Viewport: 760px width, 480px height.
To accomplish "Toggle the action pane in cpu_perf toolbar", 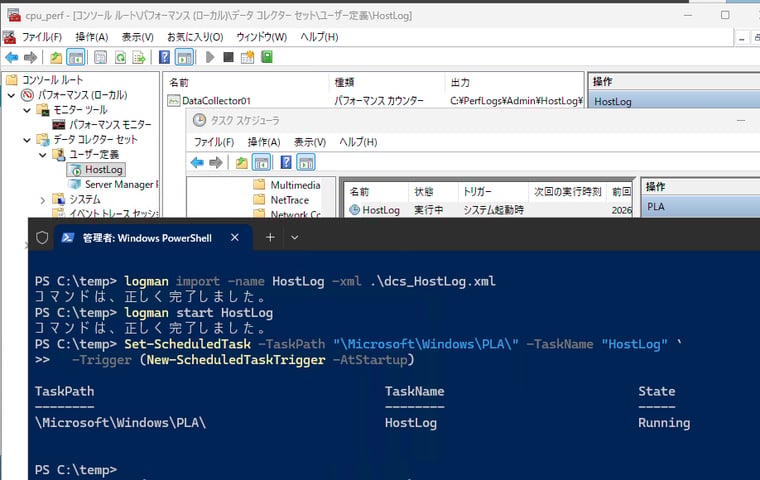I will [184, 58].
